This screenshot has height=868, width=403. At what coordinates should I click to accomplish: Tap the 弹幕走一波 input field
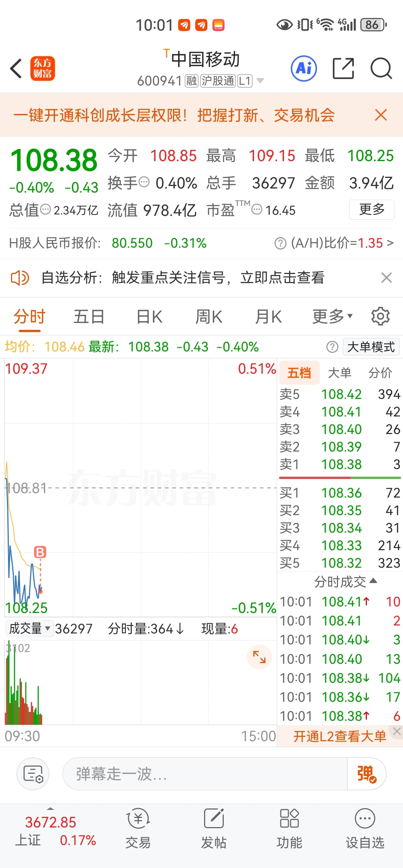[204, 774]
